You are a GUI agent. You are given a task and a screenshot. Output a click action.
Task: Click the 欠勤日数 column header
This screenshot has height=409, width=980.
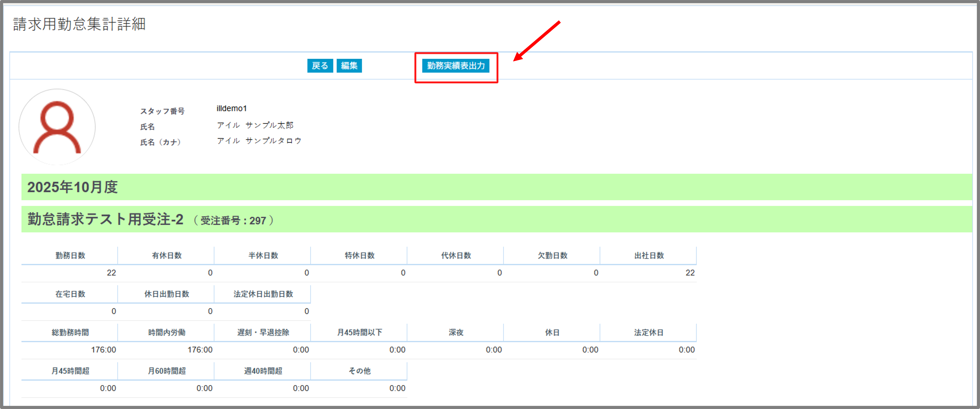coord(552,256)
